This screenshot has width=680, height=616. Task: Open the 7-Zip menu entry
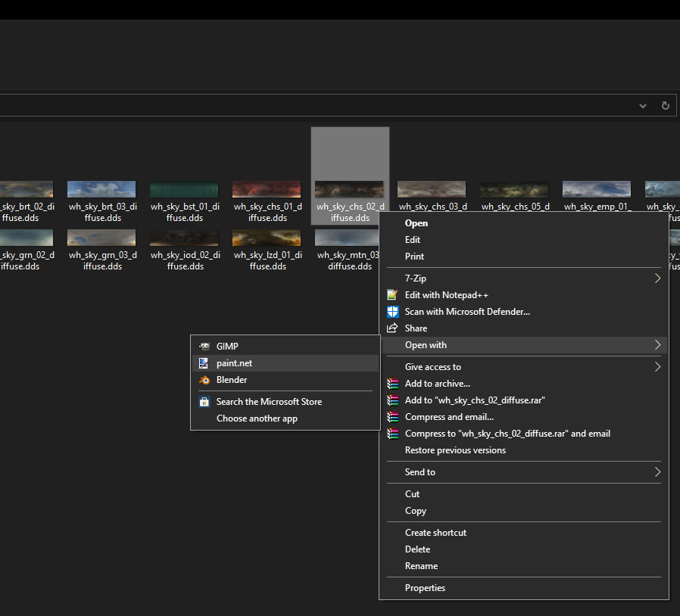tap(524, 278)
